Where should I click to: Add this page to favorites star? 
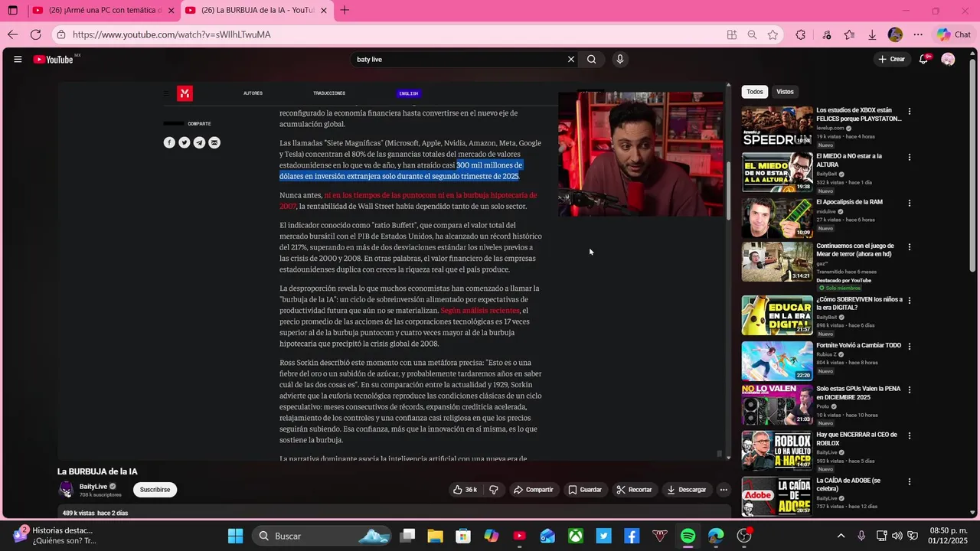coord(773,34)
